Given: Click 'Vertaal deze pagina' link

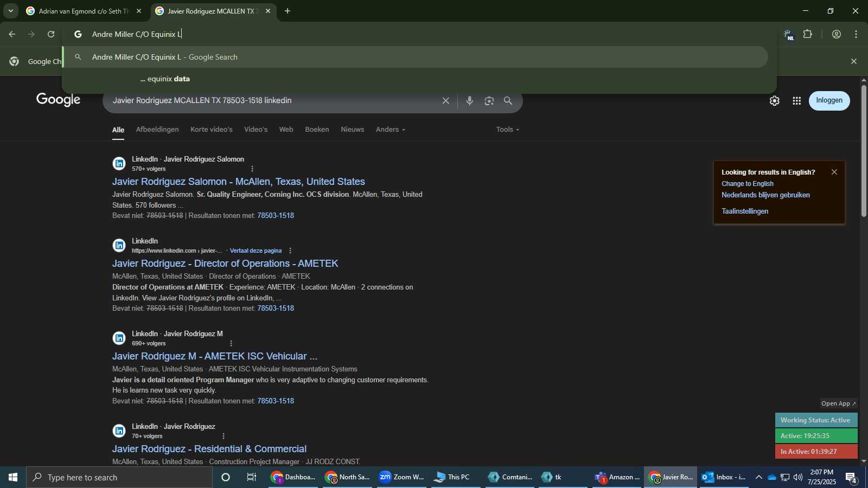Looking at the screenshot, I should (x=256, y=251).
